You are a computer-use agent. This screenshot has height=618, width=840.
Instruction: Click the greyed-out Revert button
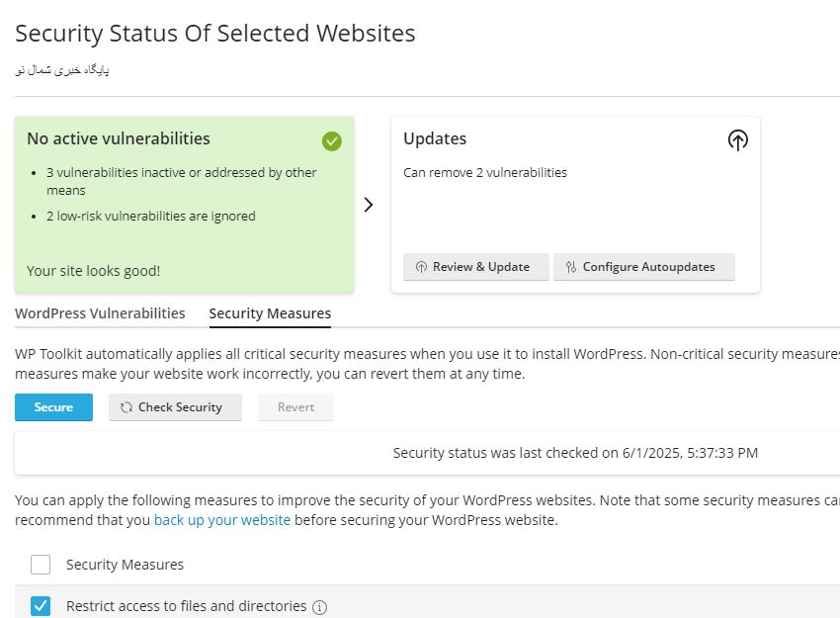295,407
